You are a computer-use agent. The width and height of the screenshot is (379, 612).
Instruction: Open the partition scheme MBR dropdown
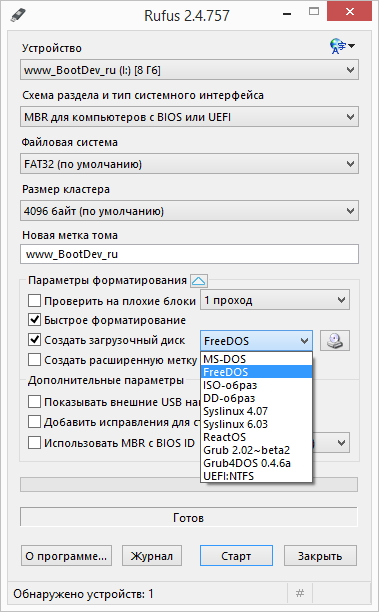click(189, 117)
